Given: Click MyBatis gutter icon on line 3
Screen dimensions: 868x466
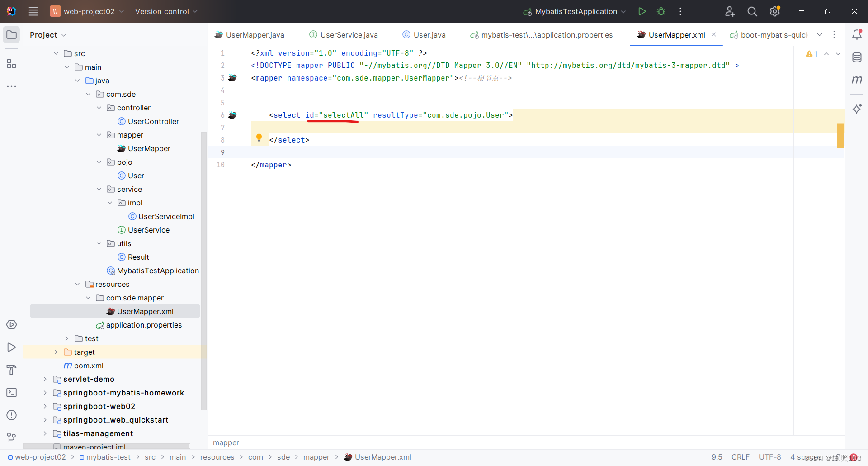Looking at the screenshot, I should [x=232, y=78].
